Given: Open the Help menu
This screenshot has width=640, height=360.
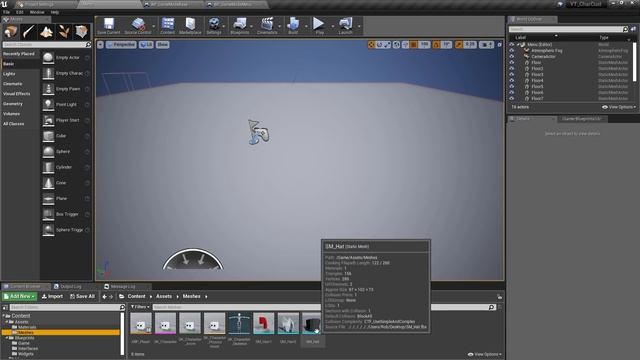Looking at the screenshot, I should pyautogui.click(x=55, y=12).
